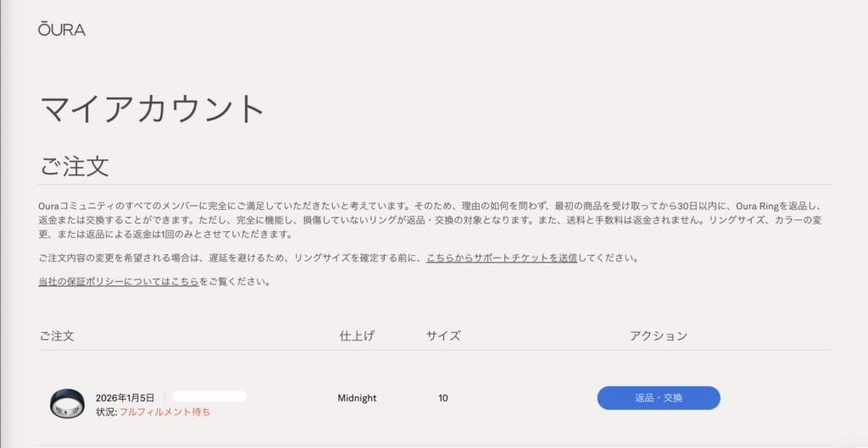The image size is (868, 448).
Task: Click the 仕上げ column header
Action: coord(356,336)
